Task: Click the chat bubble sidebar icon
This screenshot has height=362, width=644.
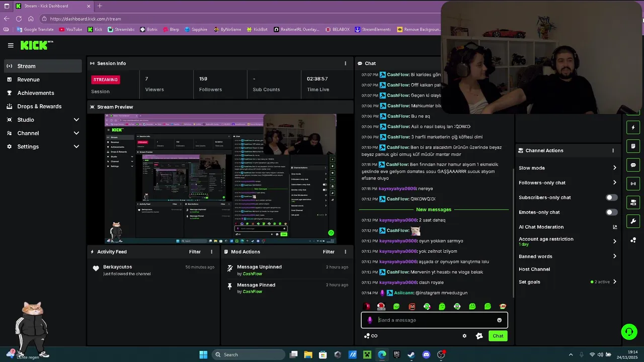Action: (633, 165)
